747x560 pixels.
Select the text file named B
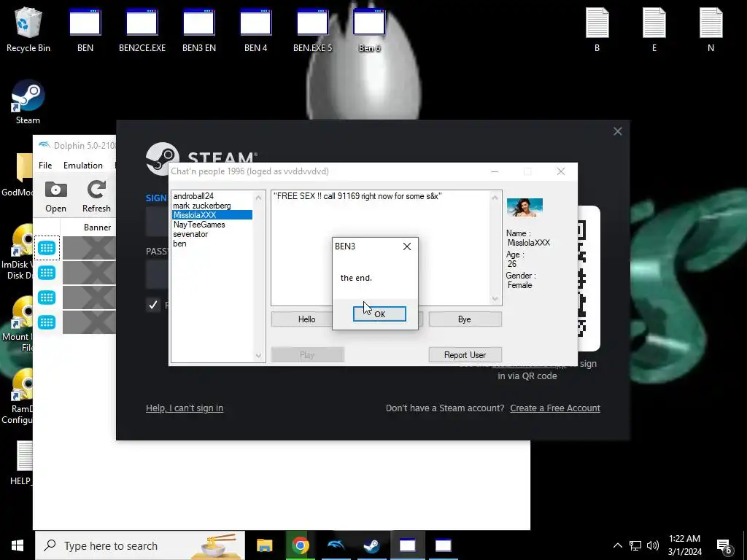pyautogui.click(x=597, y=29)
